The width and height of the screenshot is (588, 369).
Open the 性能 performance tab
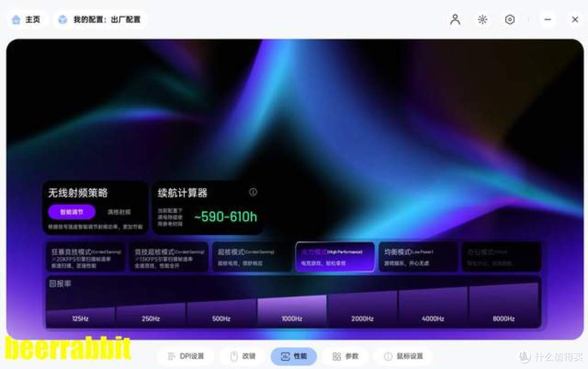point(293,356)
